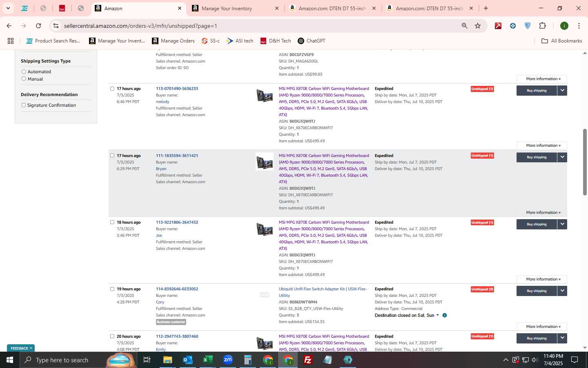The image size is (588, 368).
Task: Select the Automated shipping settings radio button
Action: pyautogui.click(x=24, y=72)
